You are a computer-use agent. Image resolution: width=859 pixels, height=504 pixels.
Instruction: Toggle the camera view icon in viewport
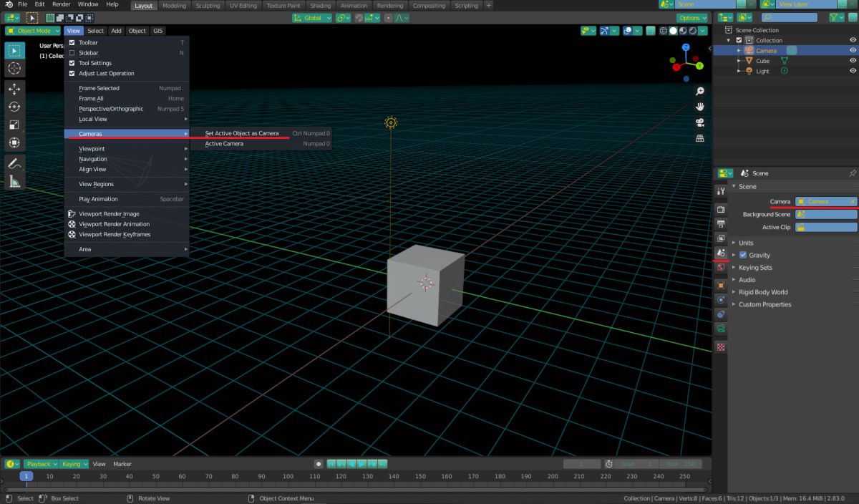pos(700,122)
